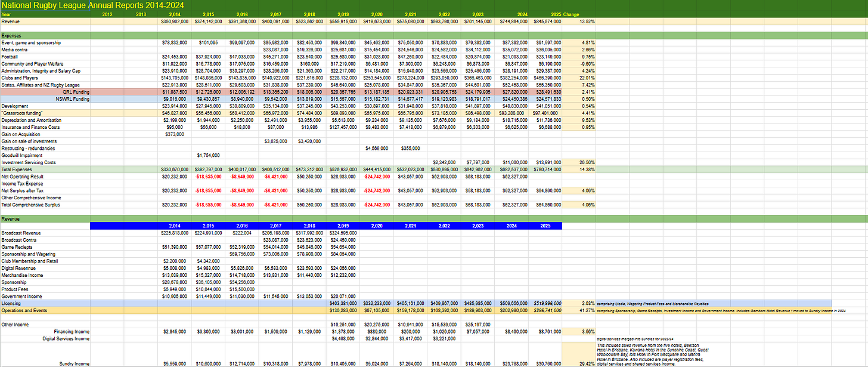Click the blue 'NSWRL Funding' label cell

74,99
